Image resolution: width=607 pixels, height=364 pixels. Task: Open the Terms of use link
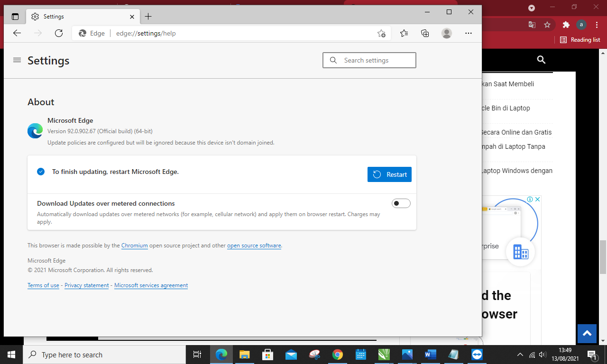coord(43,285)
